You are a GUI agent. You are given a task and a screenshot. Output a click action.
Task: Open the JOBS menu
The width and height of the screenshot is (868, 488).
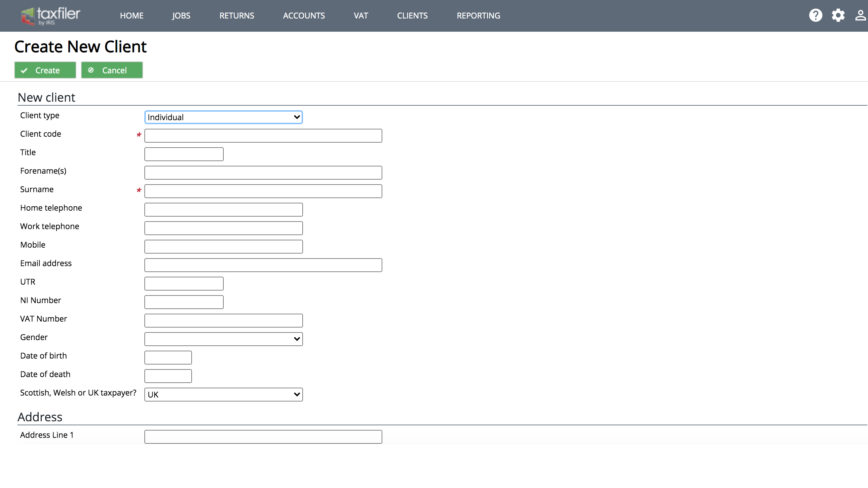coord(181,16)
